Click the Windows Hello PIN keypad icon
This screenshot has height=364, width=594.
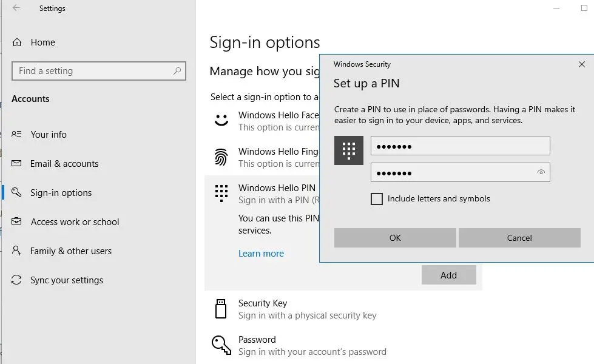(x=221, y=193)
